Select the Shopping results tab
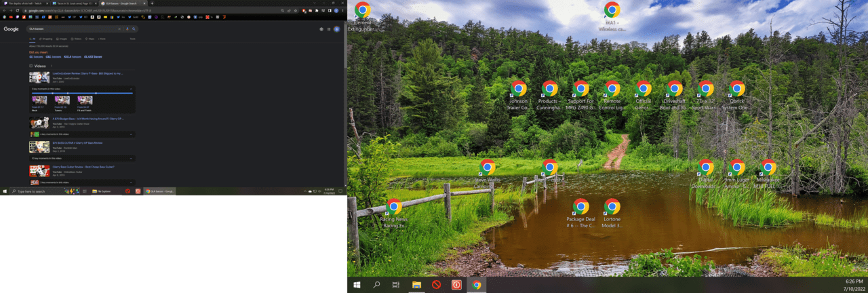Image resolution: width=868 pixels, height=293 pixels. [x=46, y=39]
